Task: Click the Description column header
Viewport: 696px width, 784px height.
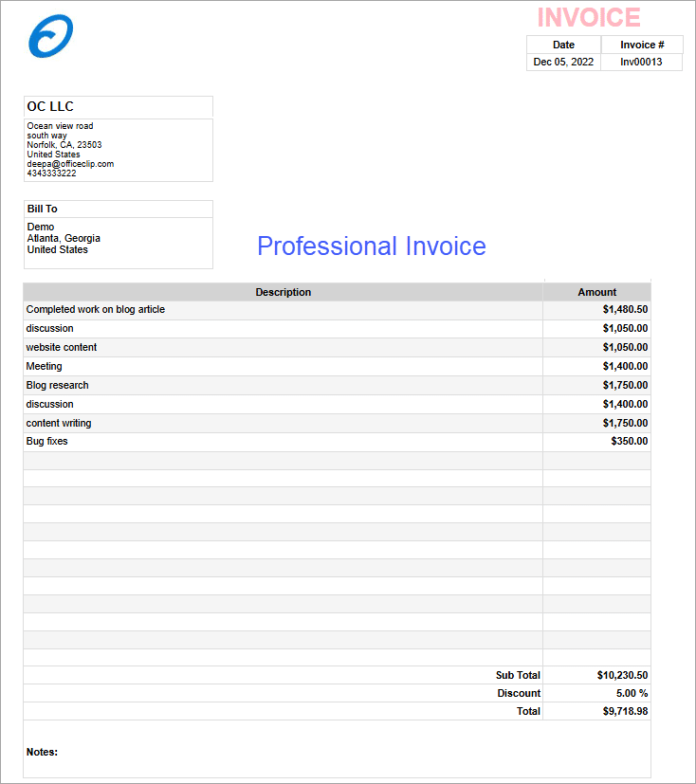Action: point(283,292)
